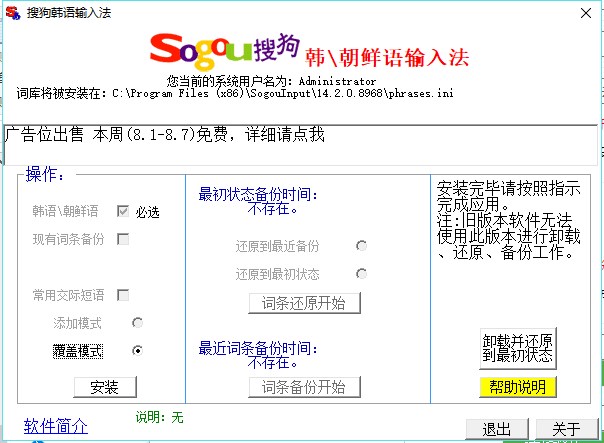Select the 添加模式 radio button
This screenshot has height=443, width=604.
pos(137,322)
